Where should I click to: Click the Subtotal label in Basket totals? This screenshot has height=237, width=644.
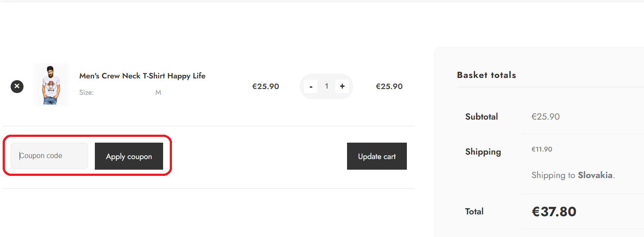click(481, 117)
